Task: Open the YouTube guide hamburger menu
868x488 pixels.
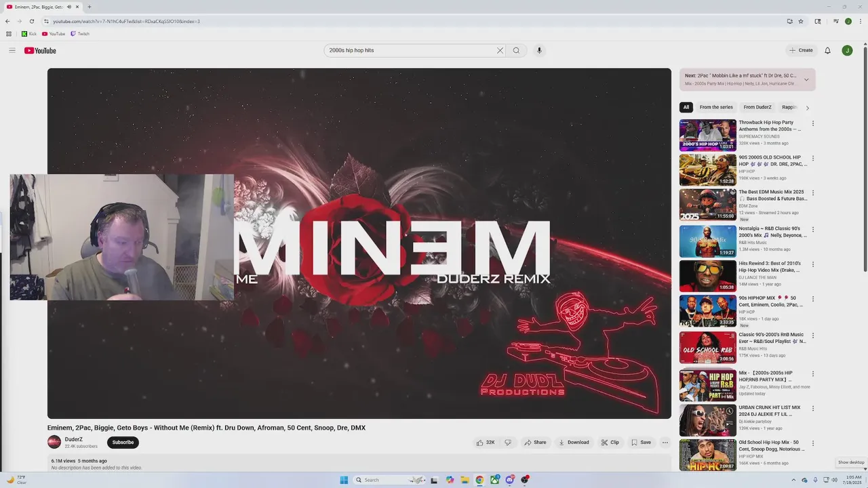Action: pos(12,50)
